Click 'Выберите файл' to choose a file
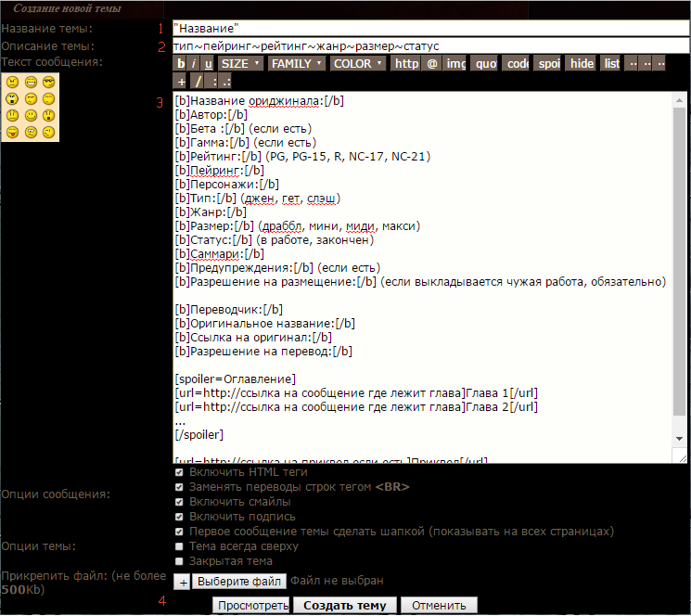The width and height of the screenshot is (691, 616). click(239, 582)
